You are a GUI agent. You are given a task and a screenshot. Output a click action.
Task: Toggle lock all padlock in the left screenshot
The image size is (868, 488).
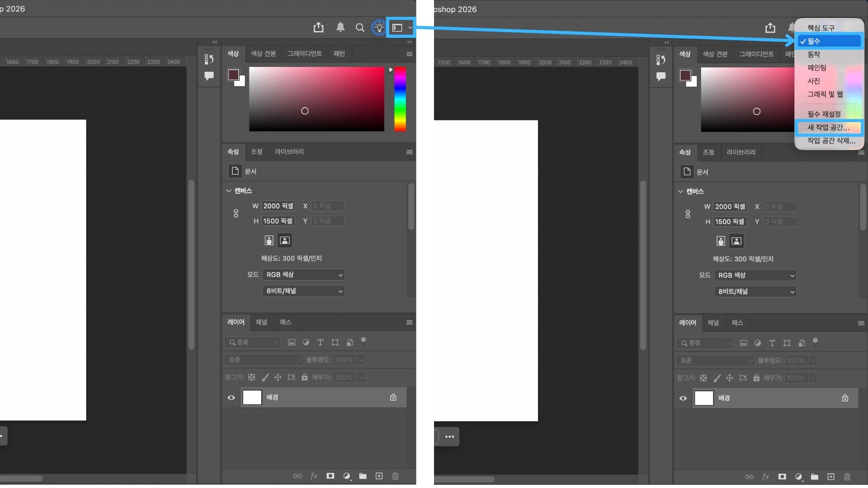(x=305, y=377)
